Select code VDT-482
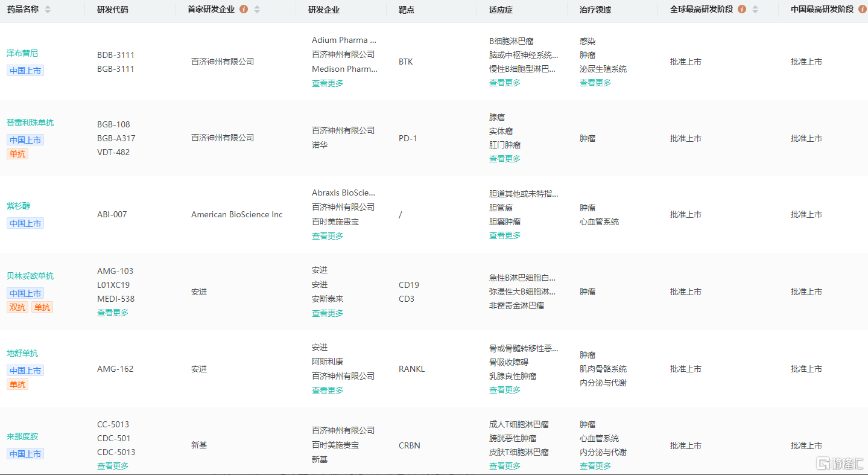868x475 pixels. [x=113, y=152]
